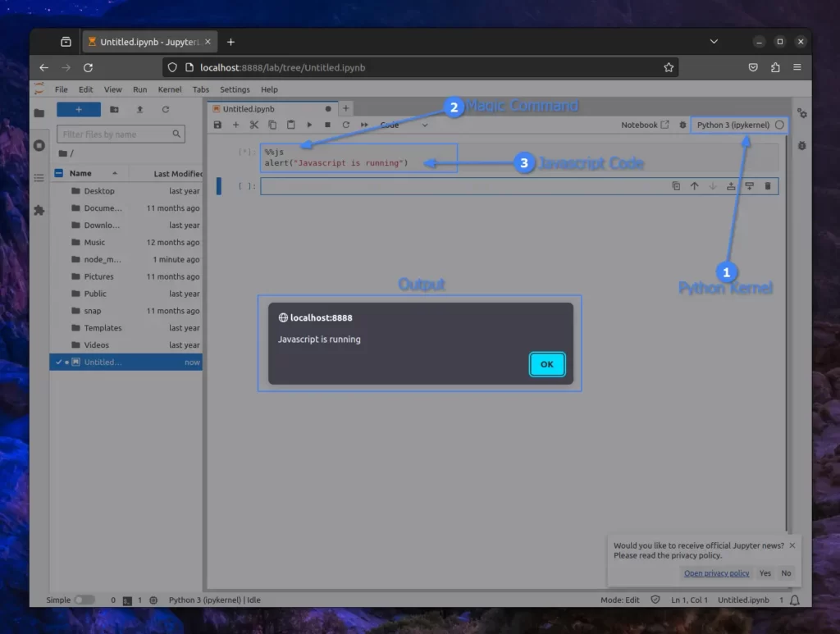Viewport: 840px width, 634px height.
Task: Click the Python 3 (ipykernel) kernel selector
Action: (733, 125)
